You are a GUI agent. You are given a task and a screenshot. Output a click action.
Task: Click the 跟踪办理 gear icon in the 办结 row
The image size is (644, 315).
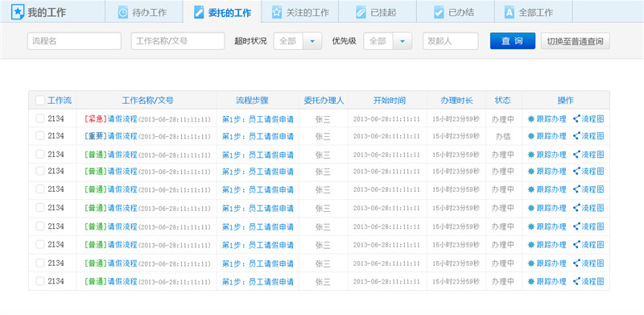tap(531, 135)
